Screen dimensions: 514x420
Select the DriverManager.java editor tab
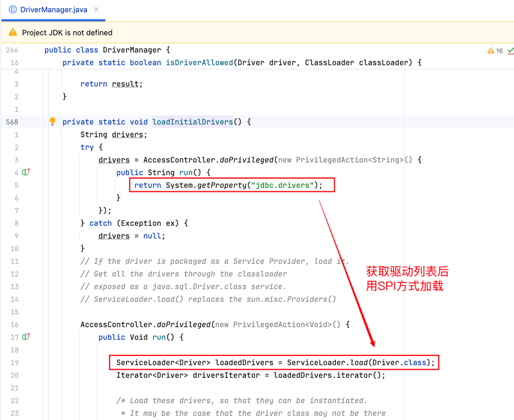point(54,10)
